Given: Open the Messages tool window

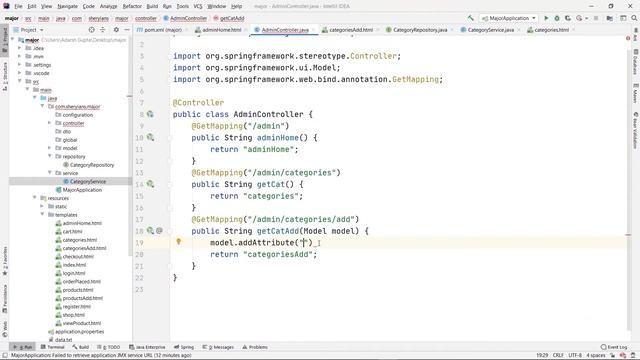Looking at the screenshot, I should click(218, 347).
